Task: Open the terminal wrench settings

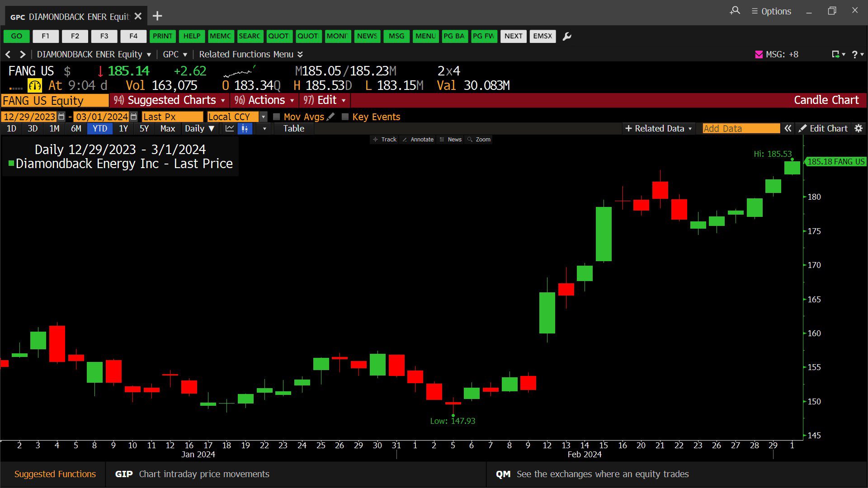Action: click(x=567, y=36)
